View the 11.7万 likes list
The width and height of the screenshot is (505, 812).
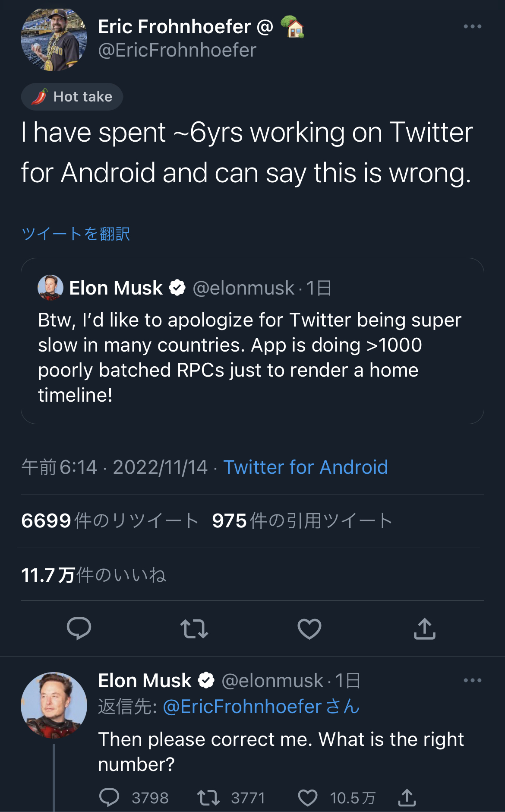pos(94,575)
